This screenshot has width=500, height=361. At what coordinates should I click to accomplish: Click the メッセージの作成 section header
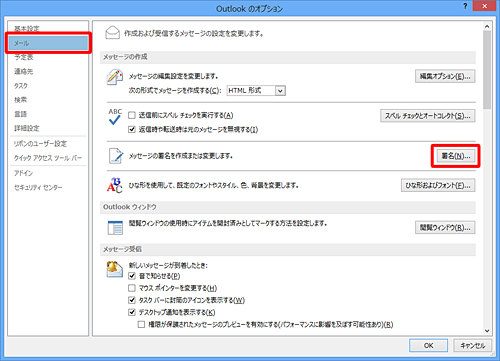[x=288, y=57]
